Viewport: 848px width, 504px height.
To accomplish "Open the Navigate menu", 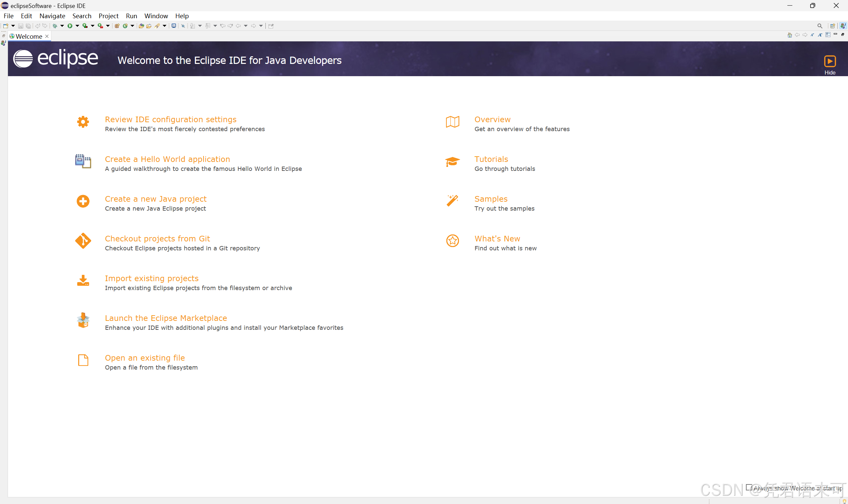I will coord(52,16).
